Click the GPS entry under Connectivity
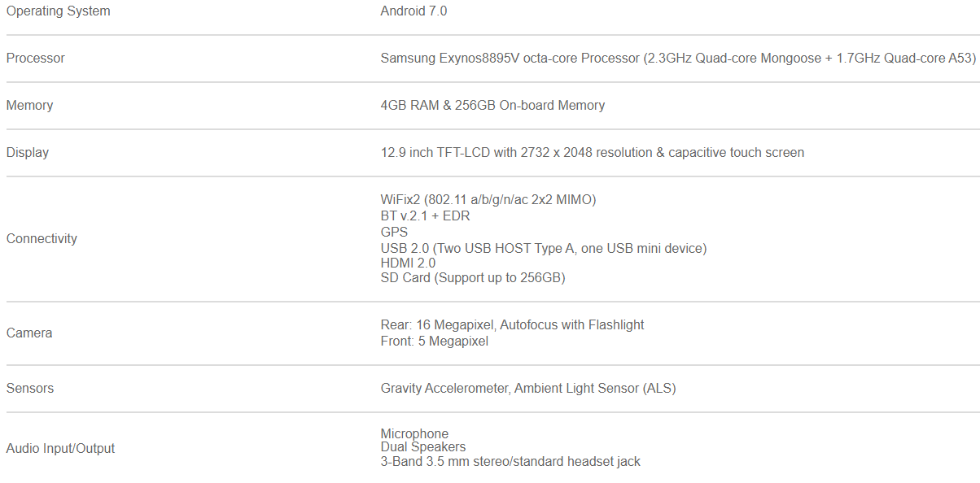The width and height of the screenshot is (980, 483). coord(394,232)
